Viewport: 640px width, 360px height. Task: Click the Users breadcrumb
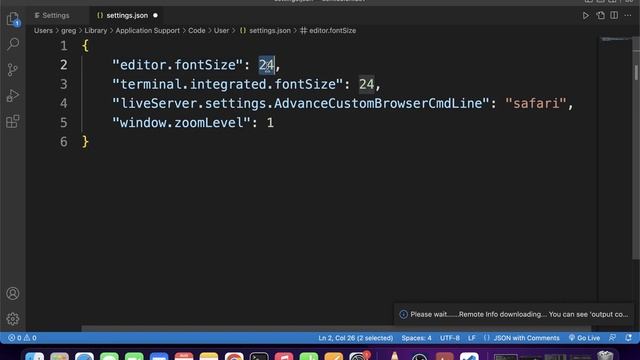point(43,31)
